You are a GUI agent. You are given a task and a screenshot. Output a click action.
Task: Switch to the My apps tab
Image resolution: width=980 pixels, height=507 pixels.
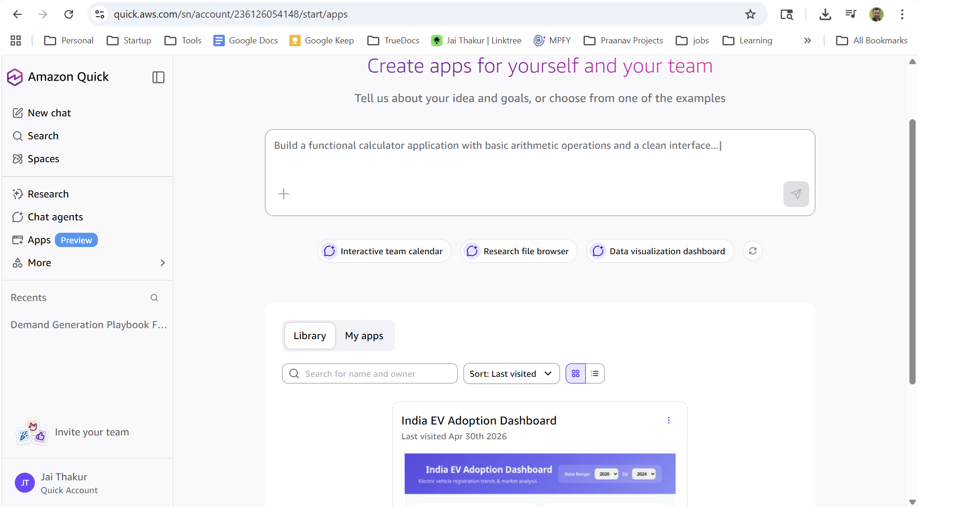(364, 336)
